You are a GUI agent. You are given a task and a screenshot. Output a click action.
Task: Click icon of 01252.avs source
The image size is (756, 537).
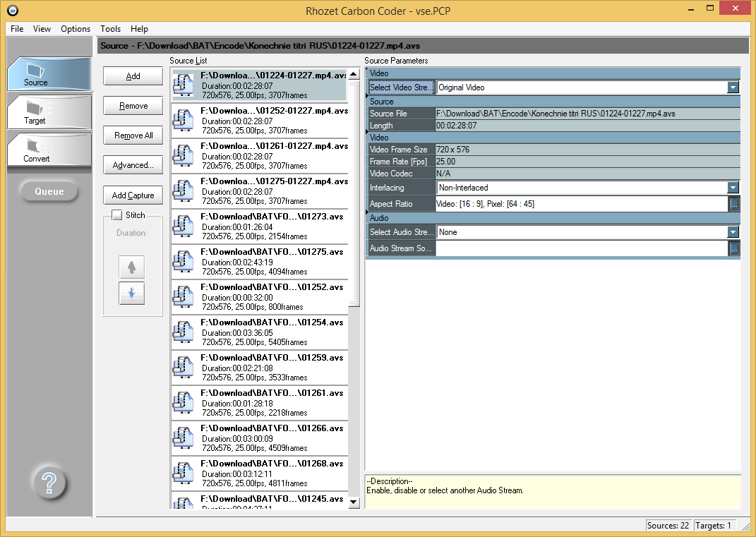point(184,296)
